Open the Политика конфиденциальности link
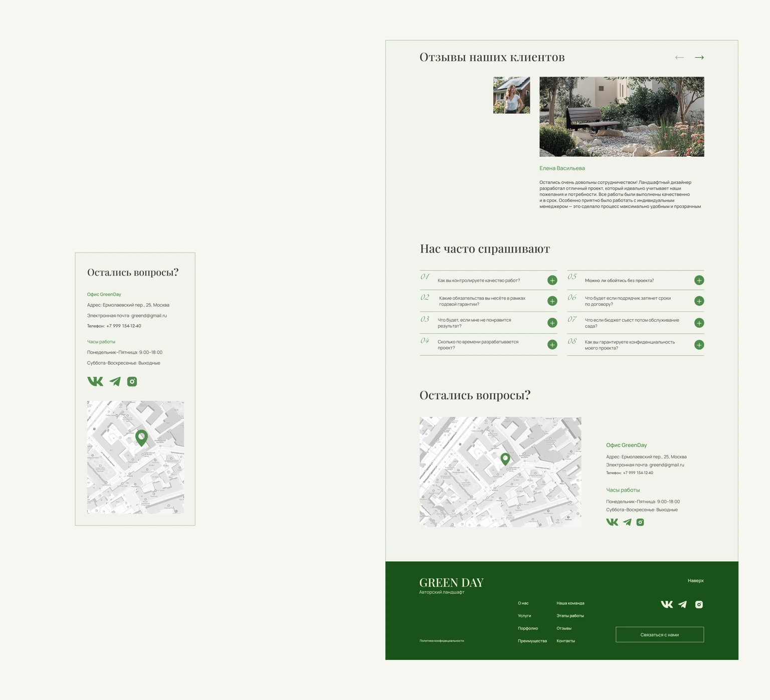This screenshot has width=770, height=700. tap(442, 641)
